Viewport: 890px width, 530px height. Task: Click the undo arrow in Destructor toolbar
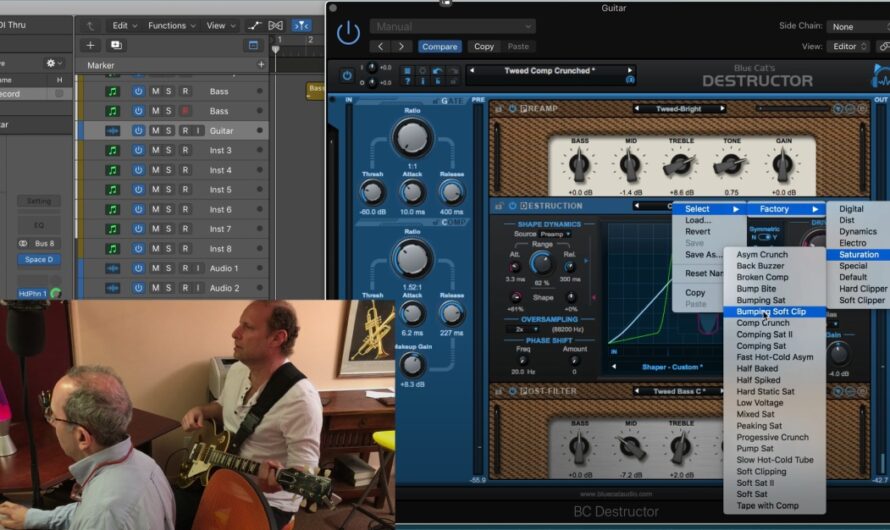(437, 71)
